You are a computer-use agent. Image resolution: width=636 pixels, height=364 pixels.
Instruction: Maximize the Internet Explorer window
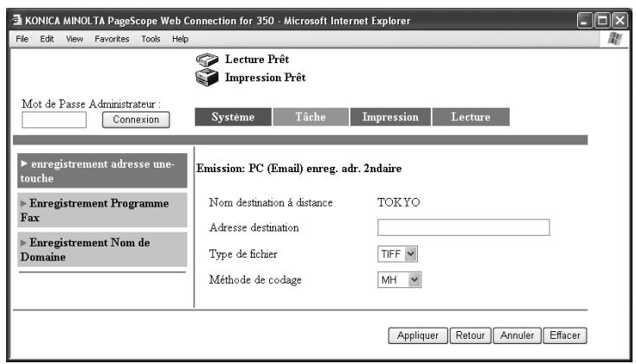(x=602, y=20)
